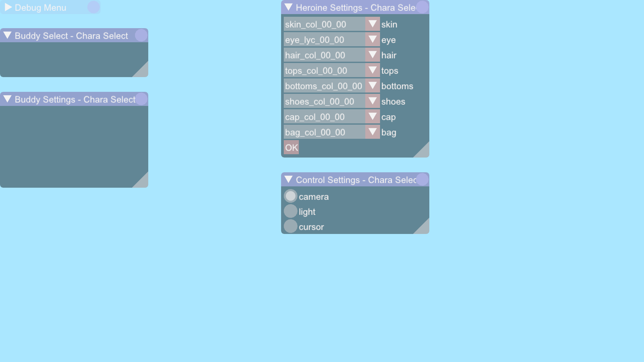Collapse the Control Settings window triangle
644x362 pixels.
(288, 179)
